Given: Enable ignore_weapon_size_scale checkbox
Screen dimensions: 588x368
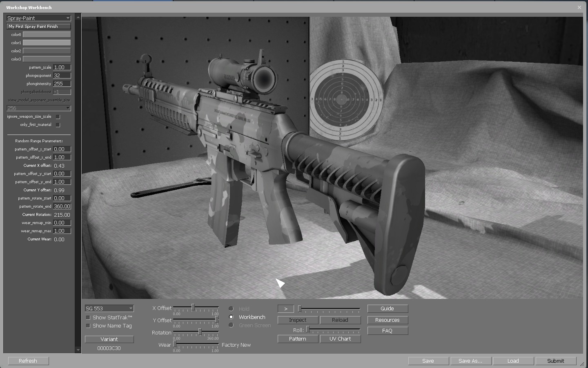Looking at the screenshot, I should coord(58,117).
